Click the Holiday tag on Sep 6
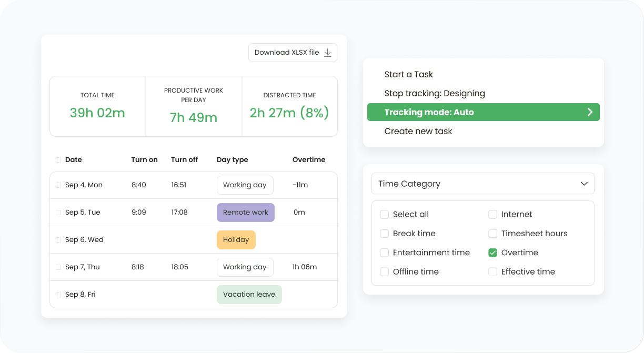 click(x=236, y=240)
